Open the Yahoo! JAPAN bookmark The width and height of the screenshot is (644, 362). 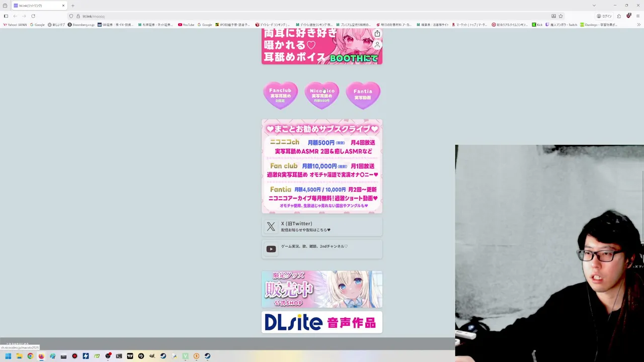click(15, 25)
